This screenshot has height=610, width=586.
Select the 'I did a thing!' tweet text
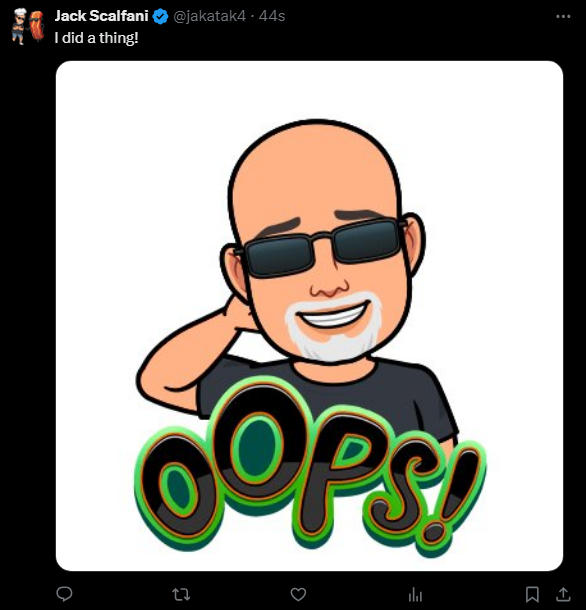pyautogui.click(x=96, y=38)
